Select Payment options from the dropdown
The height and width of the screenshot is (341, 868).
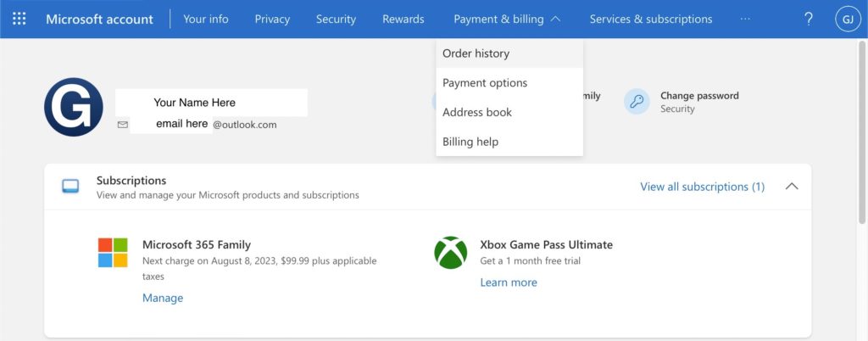coord(509,83)
